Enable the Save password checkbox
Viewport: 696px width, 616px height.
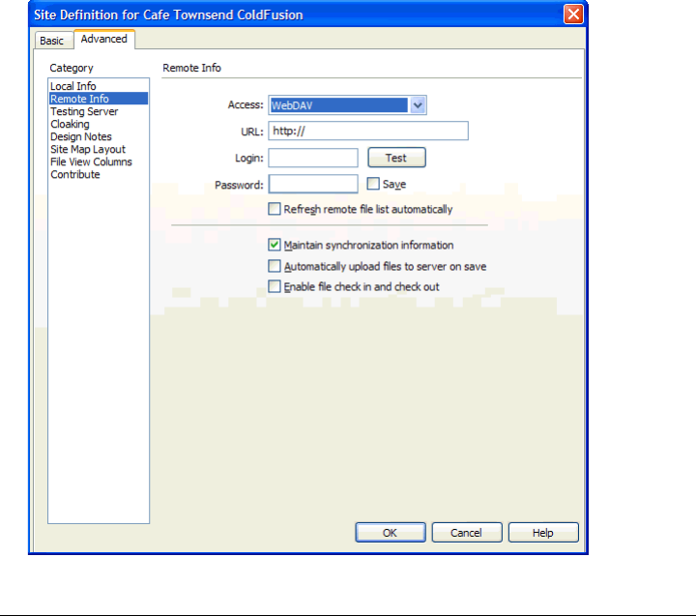(x=373, y=184)
